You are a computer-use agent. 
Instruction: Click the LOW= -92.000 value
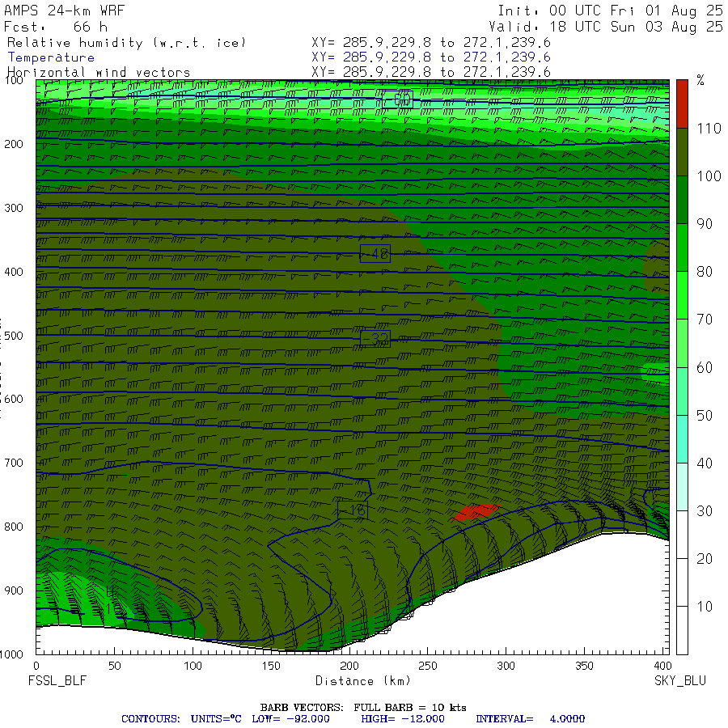coord(290,719)
